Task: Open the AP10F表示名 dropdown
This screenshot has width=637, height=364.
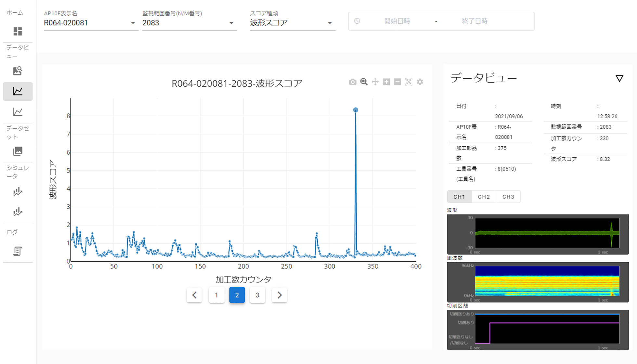Action: coord(133,23)
